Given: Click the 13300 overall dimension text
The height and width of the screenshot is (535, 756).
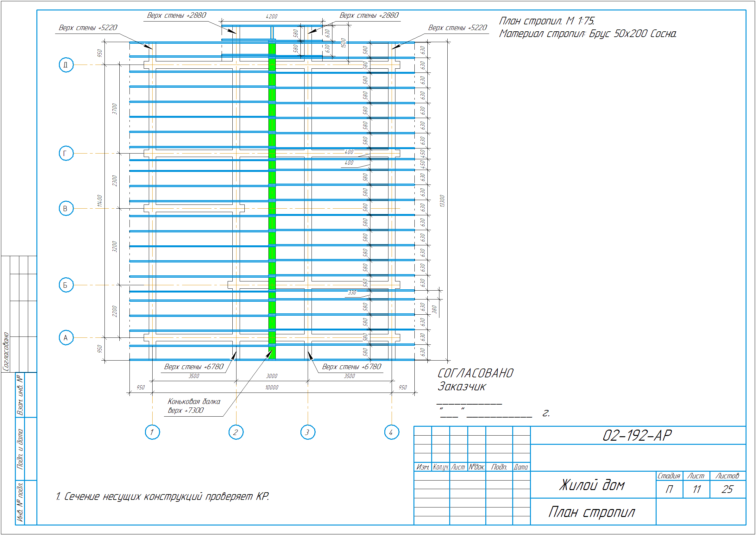Looking at the screenshot, I should click(442, 201).
